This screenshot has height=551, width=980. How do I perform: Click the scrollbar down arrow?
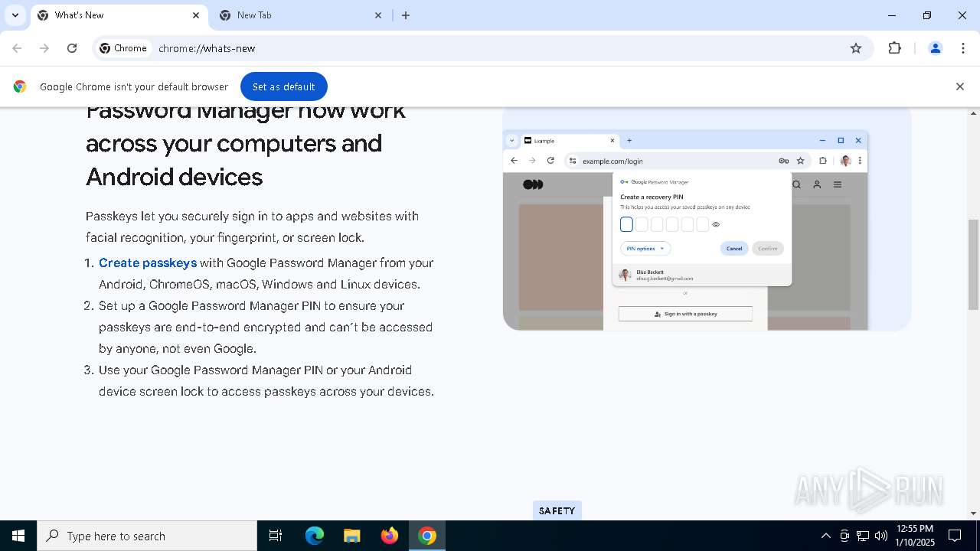(x=974, y=514)
